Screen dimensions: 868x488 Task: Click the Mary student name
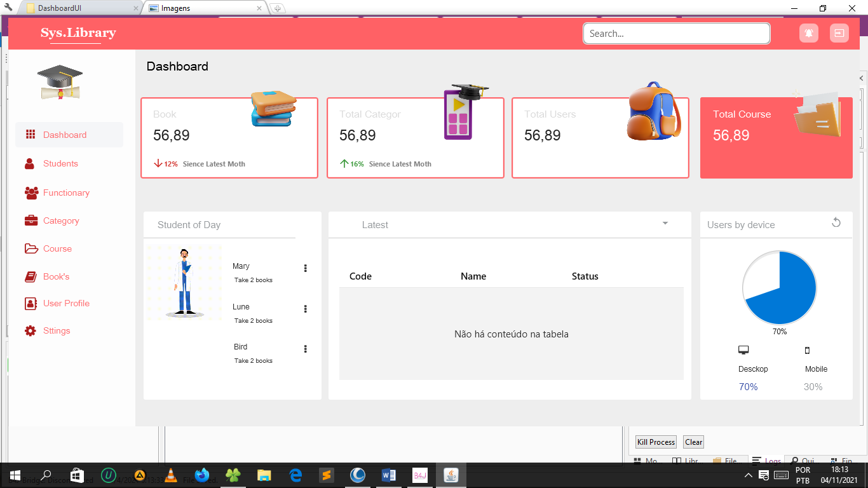click(241, 266)
